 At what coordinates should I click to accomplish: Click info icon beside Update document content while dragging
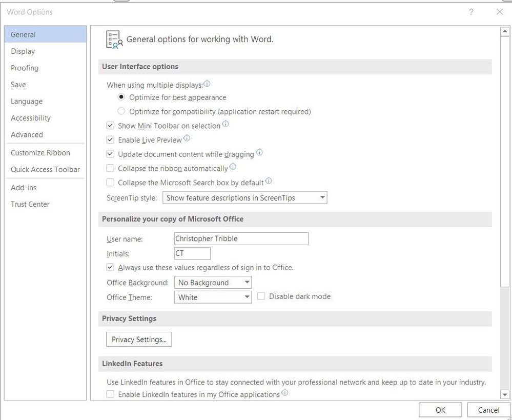click(259, 152)
